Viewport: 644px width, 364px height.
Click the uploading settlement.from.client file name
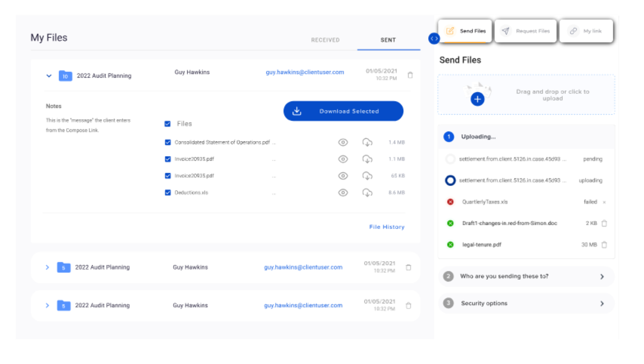tap(513, 181)
